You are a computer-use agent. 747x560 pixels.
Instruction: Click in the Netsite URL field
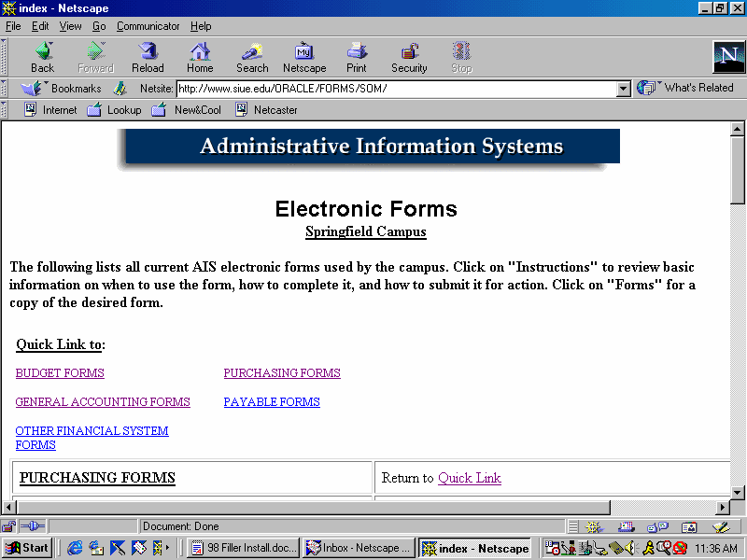click(x=396, y=89)
